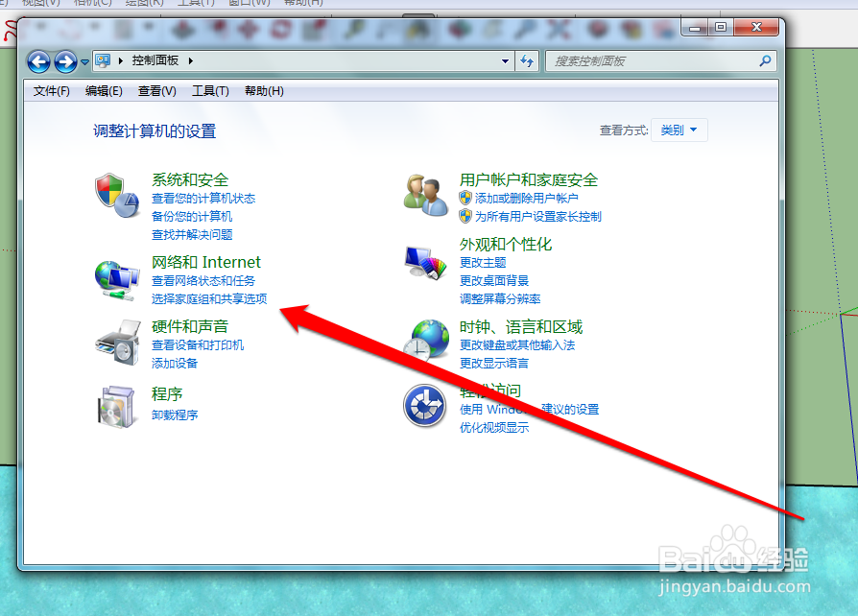Open the 查看(V) menu
The image size is (858, 616).
click(157, 91)
